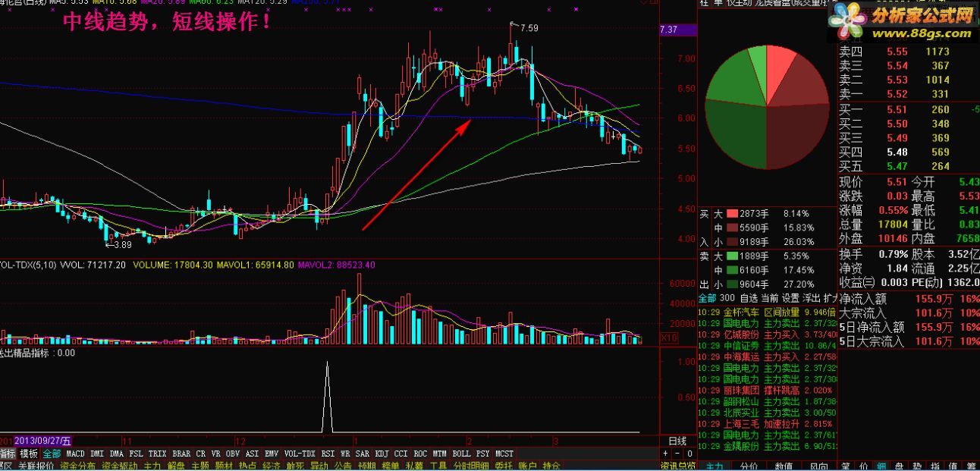Screen dimensions: 980x471
Task: Open the ROC indicator tab
Action: click(421, 454)
